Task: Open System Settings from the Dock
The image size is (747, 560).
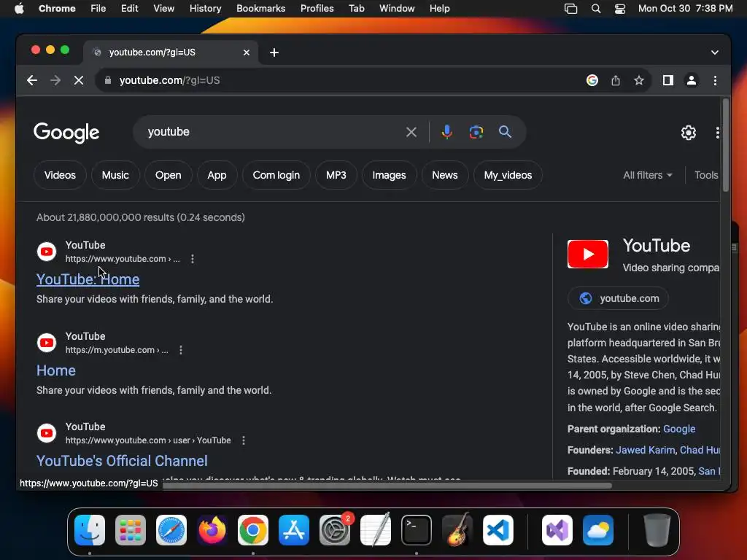Action: click(x=334, y=530)
